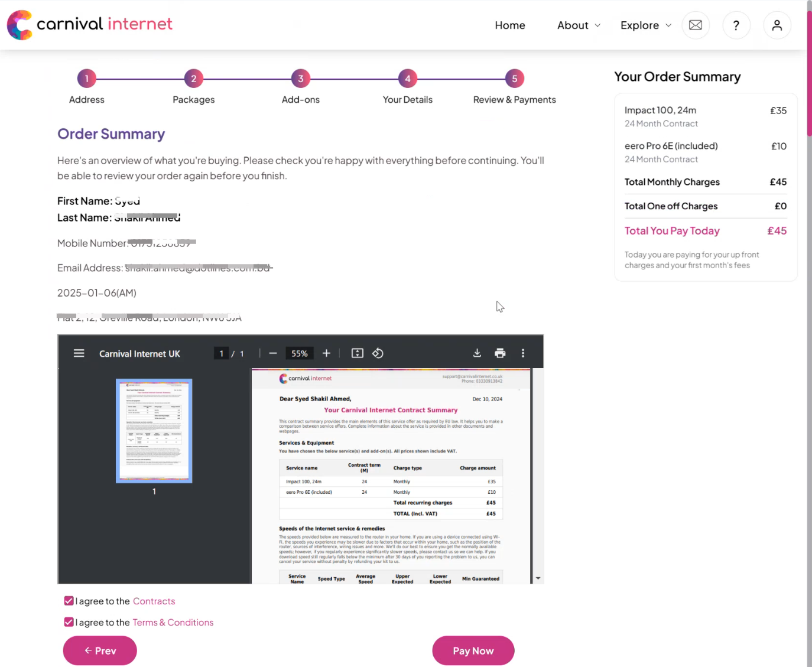The height and width of the screenshot is (667, 812).
Task: Rotate the PDF document counterclockwise
Action: pyautogui.click(x=378, y=353)
